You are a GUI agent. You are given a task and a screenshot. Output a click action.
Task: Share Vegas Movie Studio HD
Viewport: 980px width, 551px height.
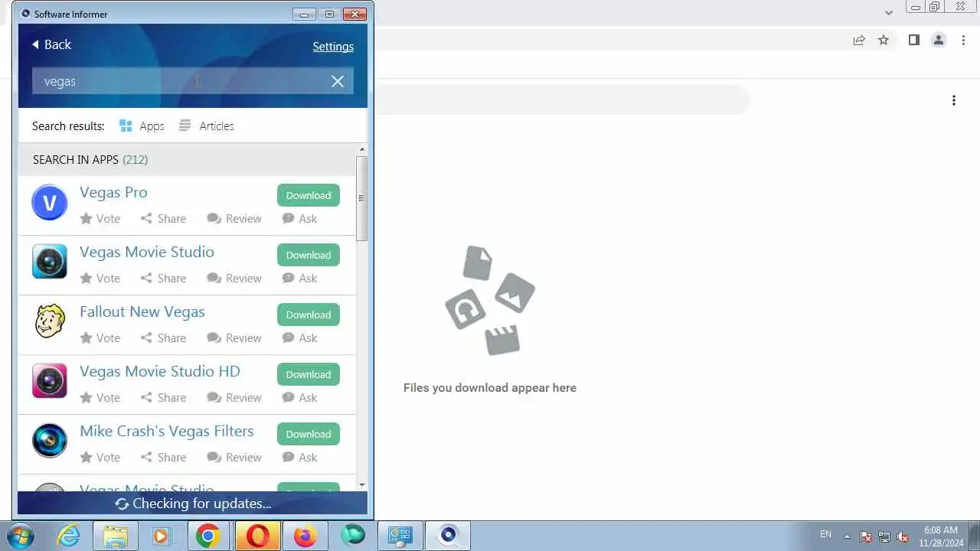163,398
